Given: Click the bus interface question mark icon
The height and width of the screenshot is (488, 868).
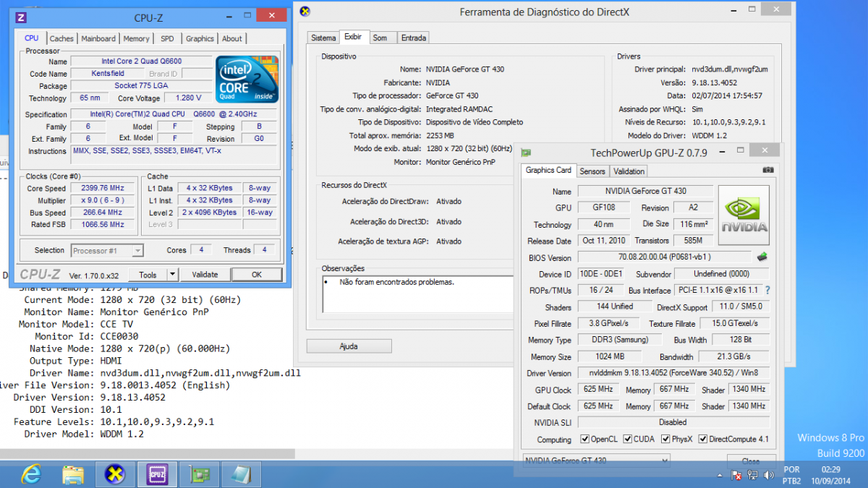Looking at the screenshot, I should click(767, 290).
